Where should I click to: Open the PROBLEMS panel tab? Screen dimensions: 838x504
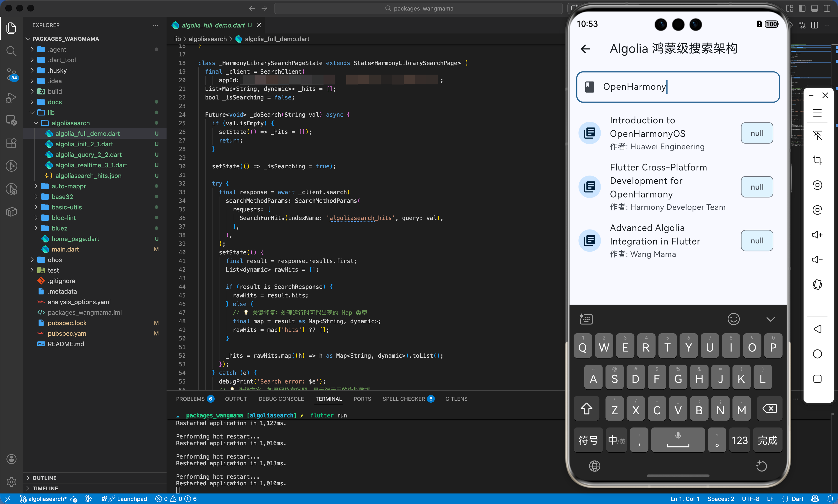click(x=190, y=399)
